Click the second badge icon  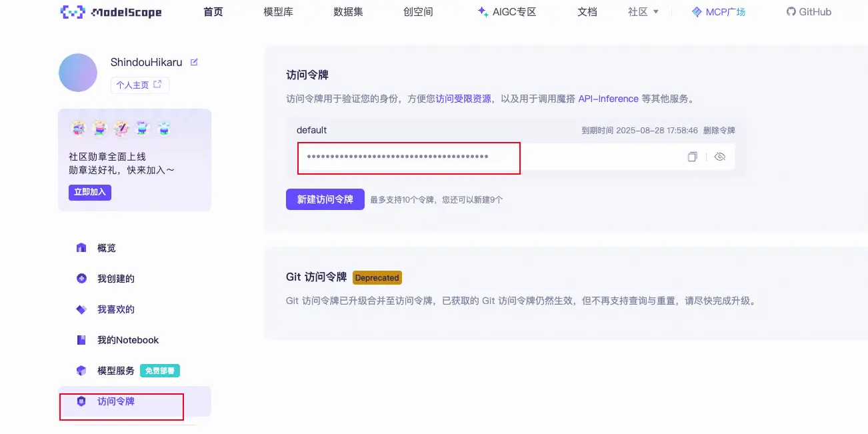[100, 128]
